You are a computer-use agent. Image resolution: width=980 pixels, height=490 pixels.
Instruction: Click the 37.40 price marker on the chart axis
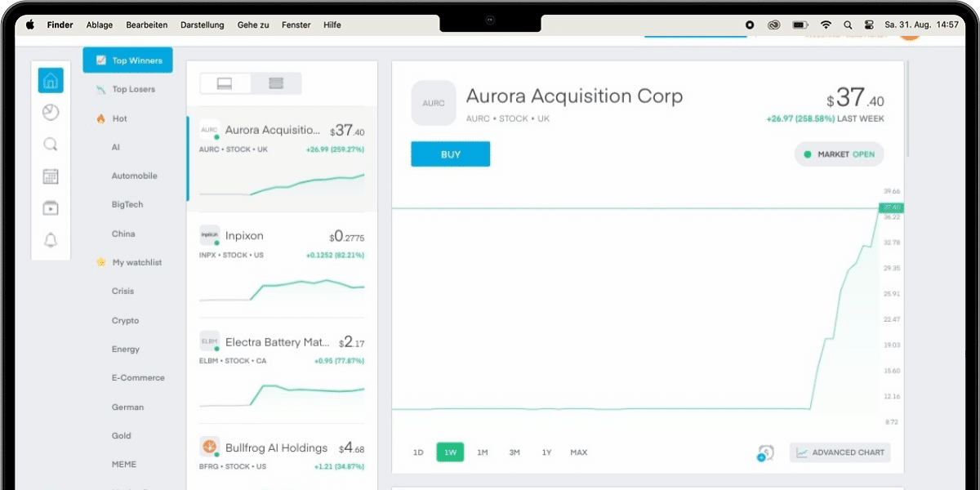coord(891,207)
